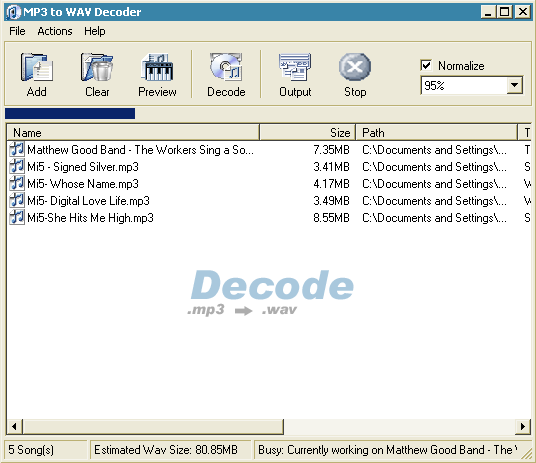Sort list by the Name column header
Image resolution: width=536 pixels, height=463 pixels.
point(133,132)
